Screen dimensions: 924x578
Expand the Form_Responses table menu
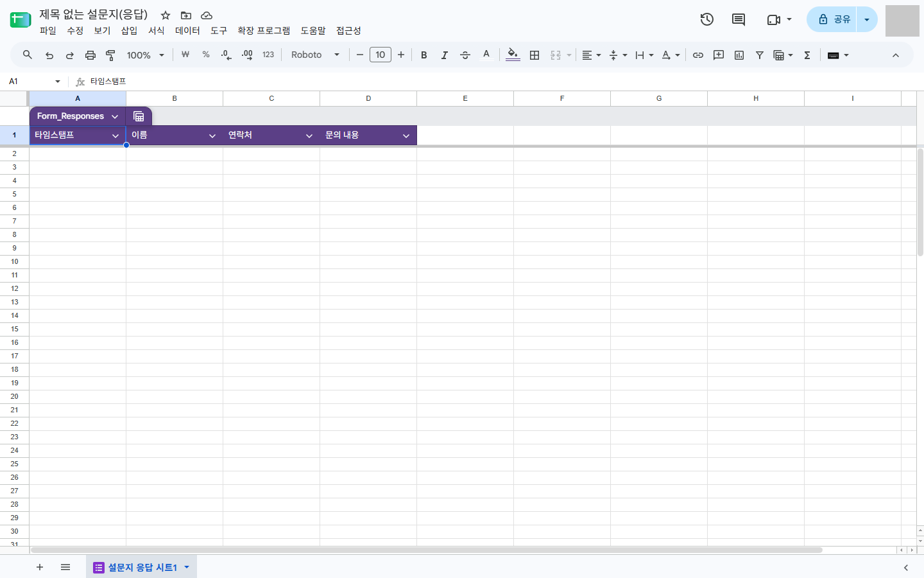point(115,116)
